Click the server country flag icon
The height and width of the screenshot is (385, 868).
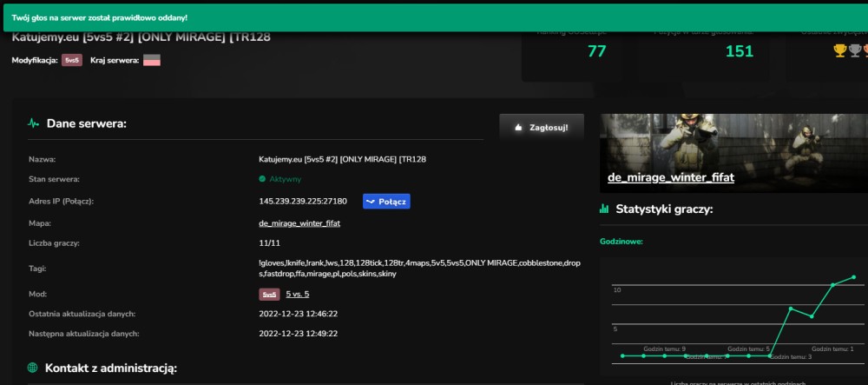tap(152, 60)
